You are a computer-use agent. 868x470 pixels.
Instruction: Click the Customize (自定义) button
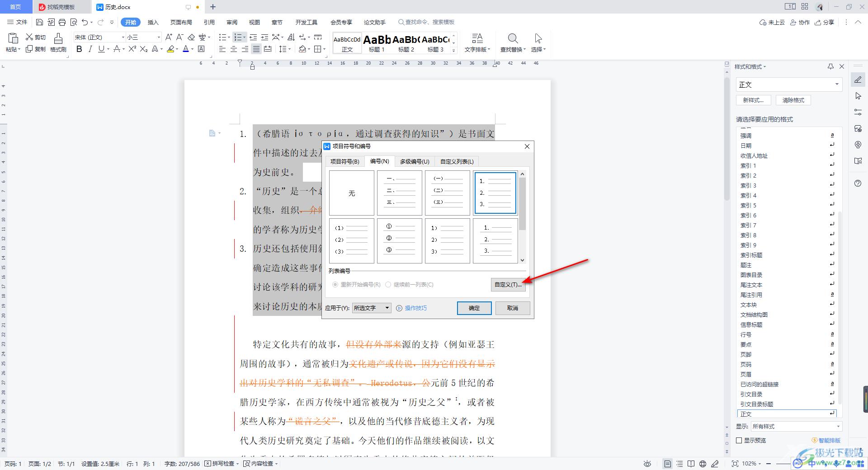pos(508,285)
